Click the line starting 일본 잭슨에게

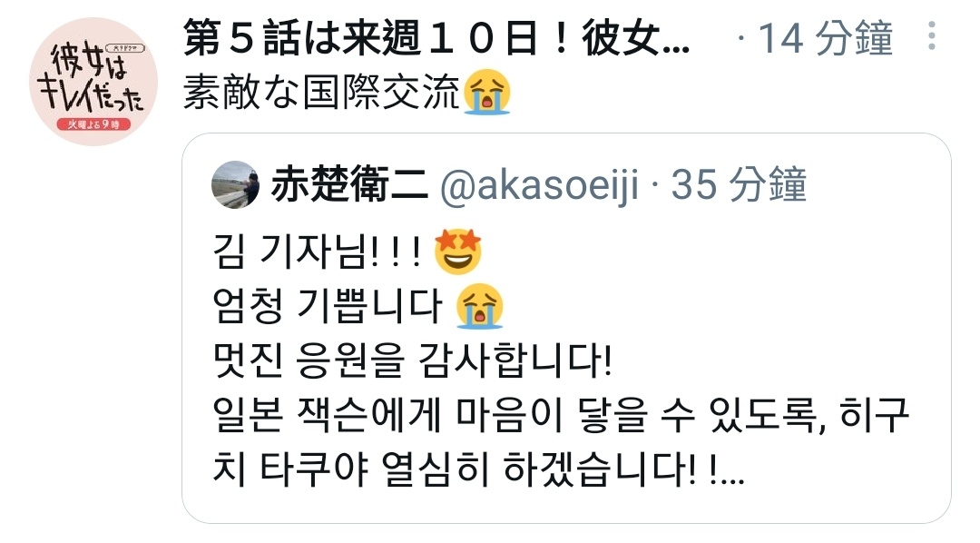pyautogui.click(x=561, y=415)
